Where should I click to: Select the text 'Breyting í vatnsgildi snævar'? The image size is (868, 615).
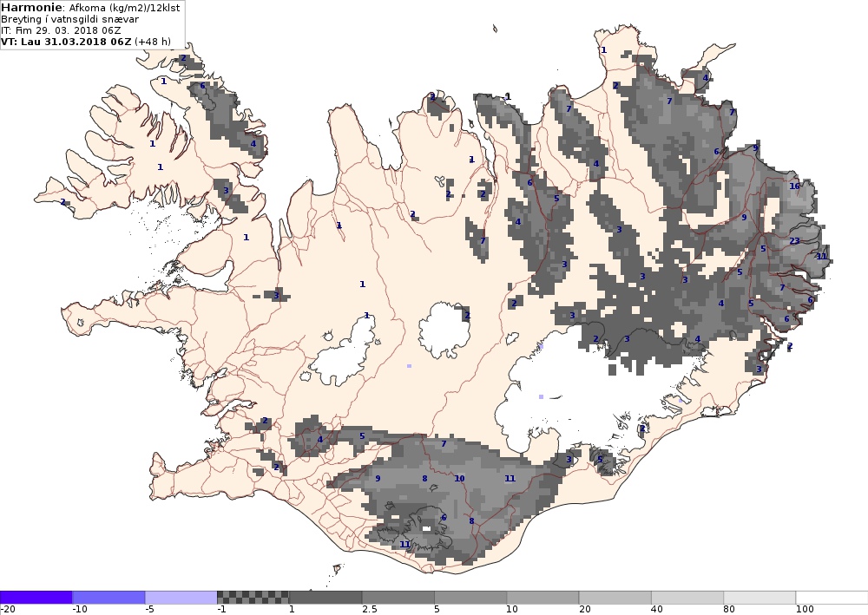[69, 19]
